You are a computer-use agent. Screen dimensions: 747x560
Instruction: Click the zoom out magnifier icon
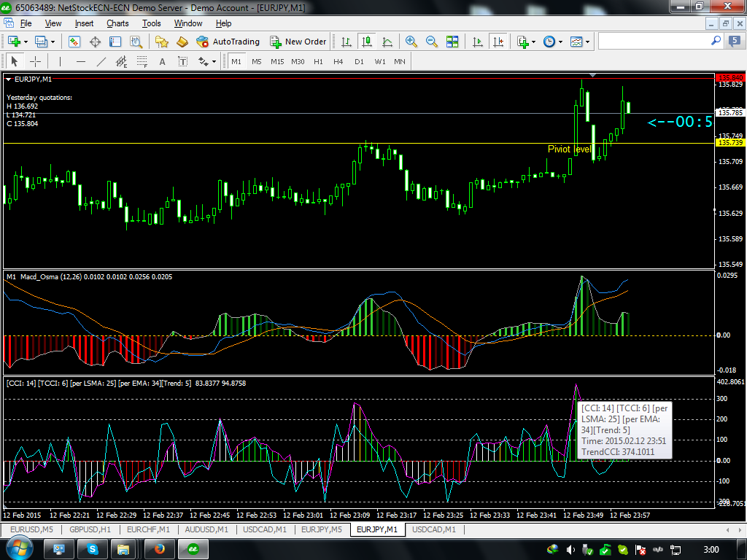point(432,42)
